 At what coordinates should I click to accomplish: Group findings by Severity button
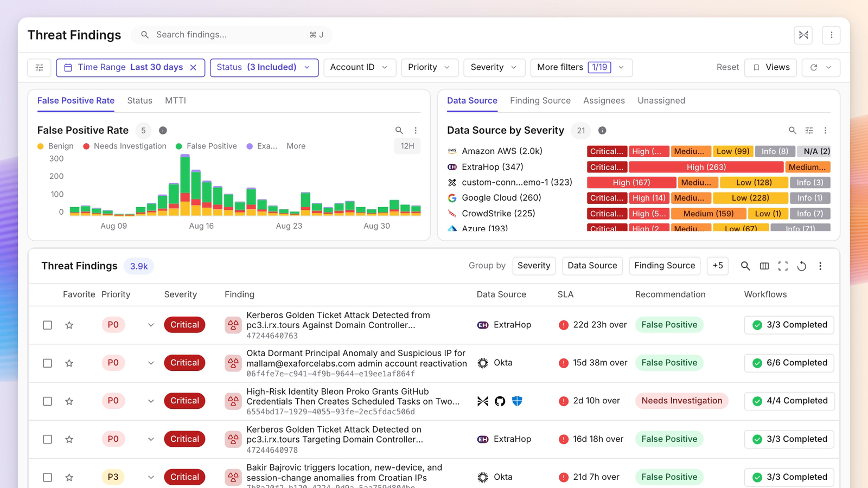(x=534, y=266)
